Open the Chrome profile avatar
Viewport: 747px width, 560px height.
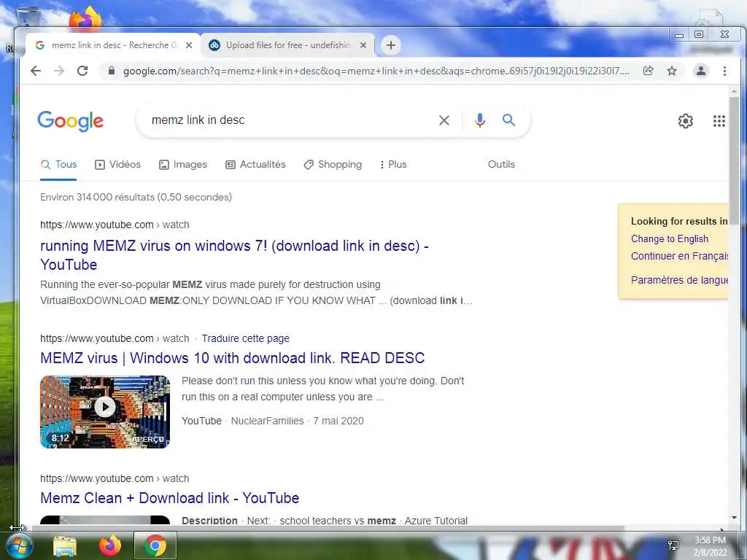pyautogui.click(x=701, y=71)
